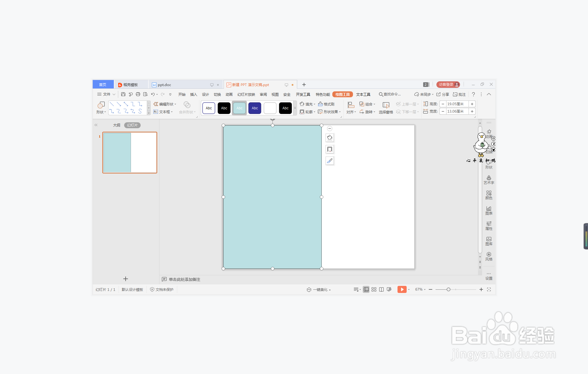588x374 pixels.
Task: Switch to 开始 ribbon tab
Action: click(x=182, y=94)
